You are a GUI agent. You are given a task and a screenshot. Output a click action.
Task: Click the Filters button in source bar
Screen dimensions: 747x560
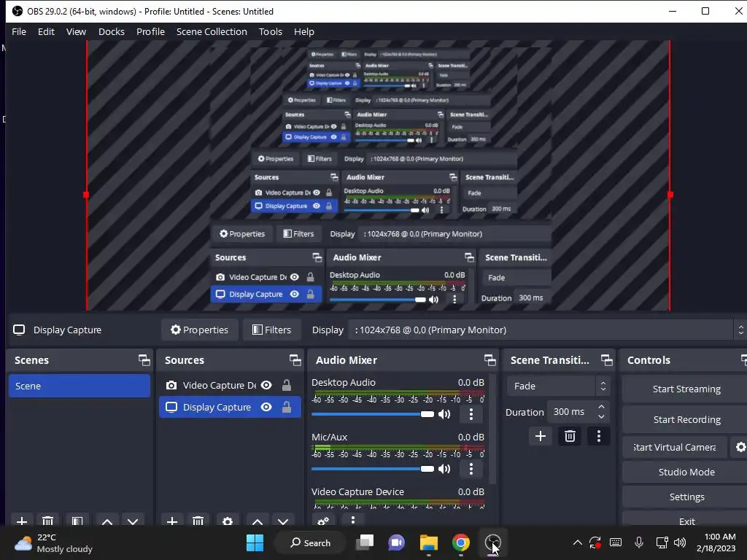pyautogui.click(x=271, y=330)
